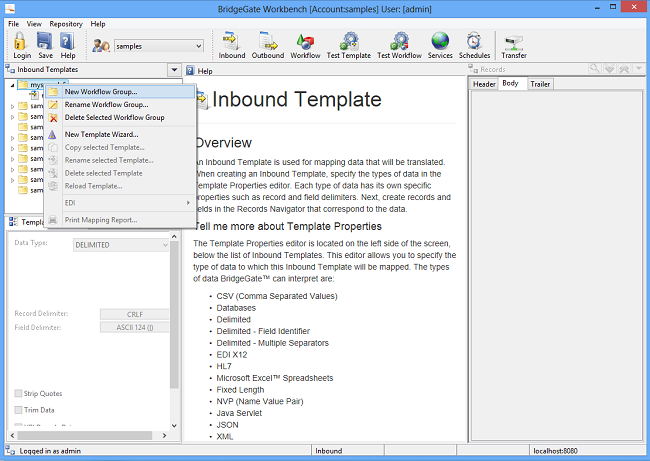This screenshot has height=461, width=650.
Task: Toggle the Trim Data checkbox
Action: click(x=18, y=410)
